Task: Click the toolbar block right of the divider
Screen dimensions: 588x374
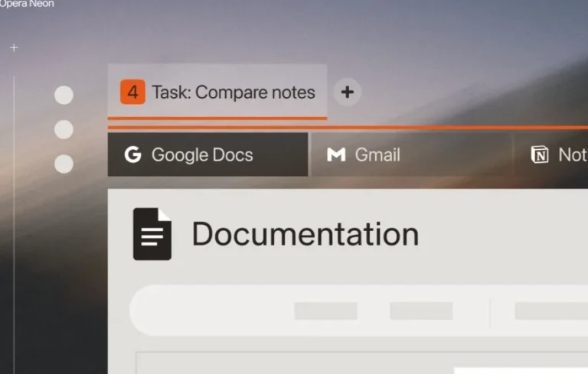Action: coord(550,311)
